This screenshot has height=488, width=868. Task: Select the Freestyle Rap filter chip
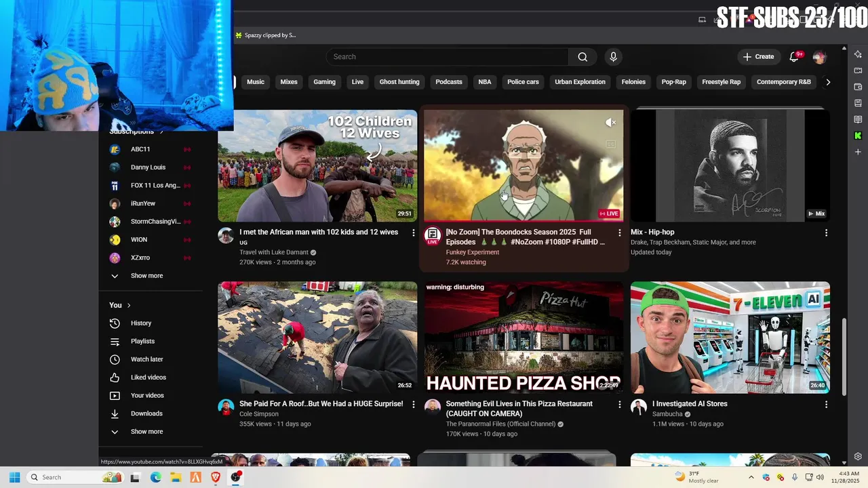(721, 82)
